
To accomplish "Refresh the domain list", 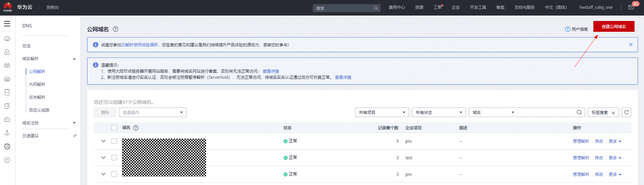I will 626,112.
